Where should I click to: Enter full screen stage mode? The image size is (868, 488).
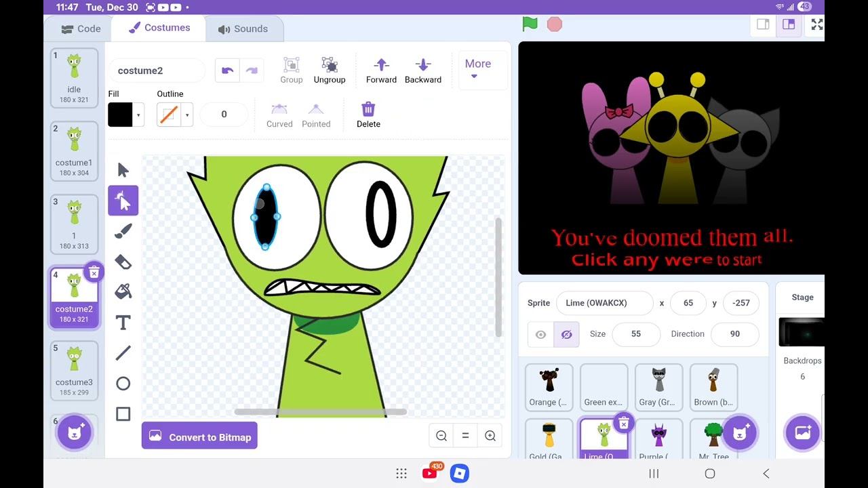pos(817,24)
